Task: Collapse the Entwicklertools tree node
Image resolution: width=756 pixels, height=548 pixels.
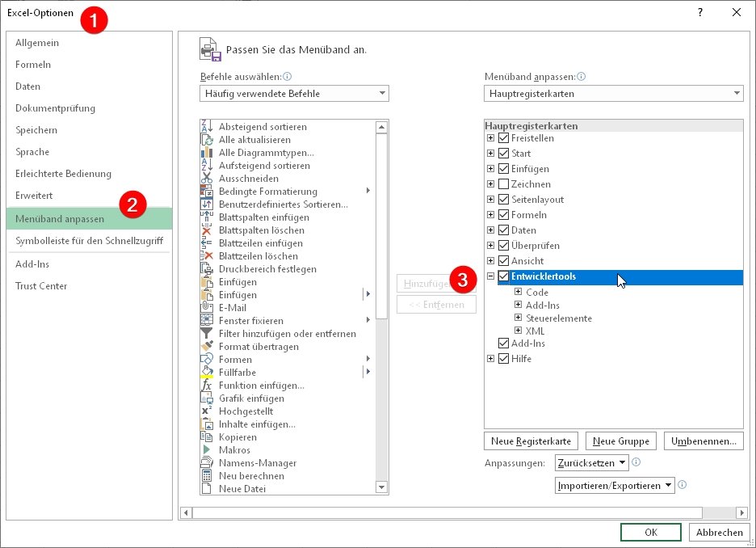Action: (491, 276)
